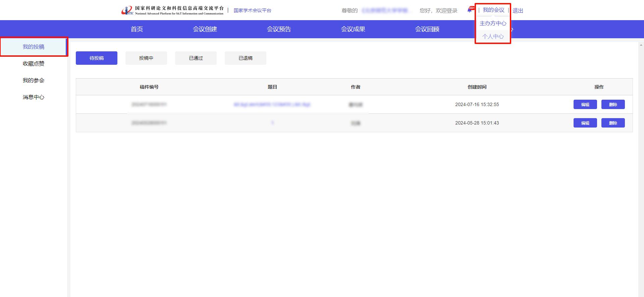Switch to the 投稿中 tab
The height and width of the screenshot is (297, 644).
(146, 58)
